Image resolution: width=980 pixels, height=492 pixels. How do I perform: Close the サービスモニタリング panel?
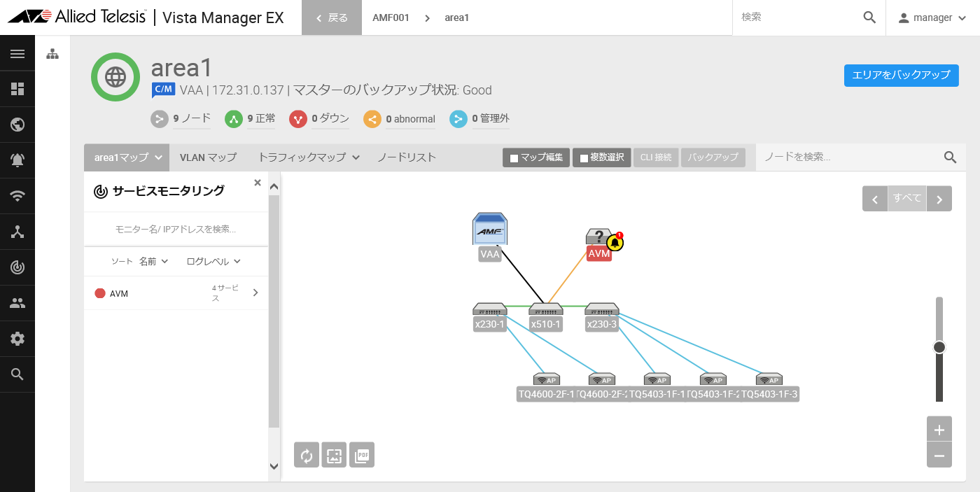click(258, 183)
